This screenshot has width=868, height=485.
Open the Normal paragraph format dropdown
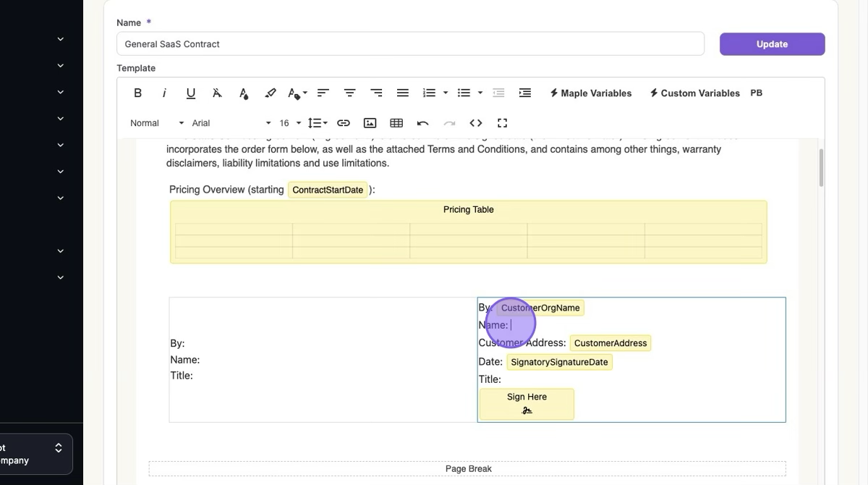coord(156,123)
